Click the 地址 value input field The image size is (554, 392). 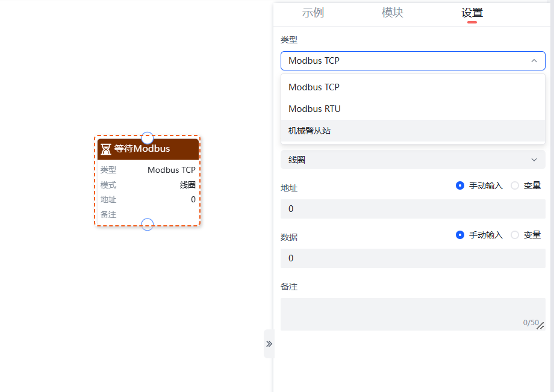point(412,208)
